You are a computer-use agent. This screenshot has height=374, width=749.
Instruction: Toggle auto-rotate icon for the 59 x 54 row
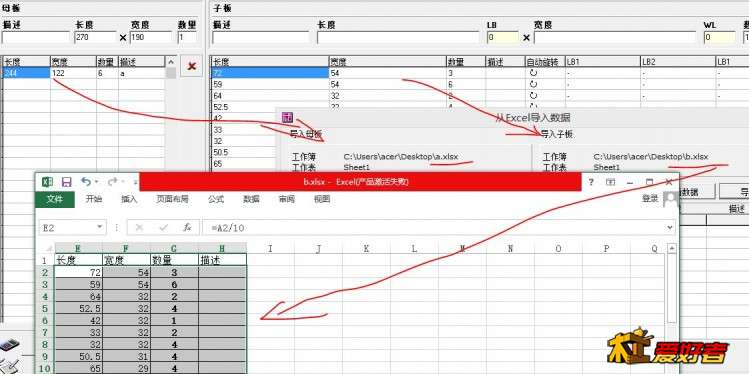pos(534,85)
